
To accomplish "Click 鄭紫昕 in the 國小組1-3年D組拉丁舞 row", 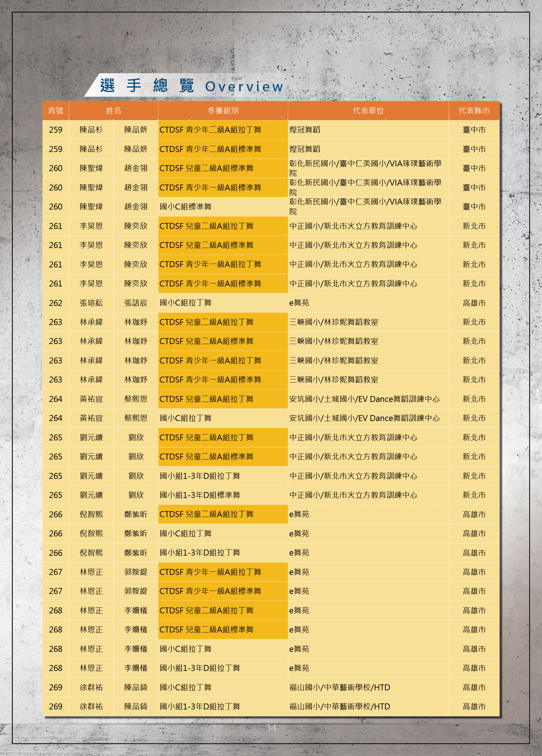I will 136,553.
